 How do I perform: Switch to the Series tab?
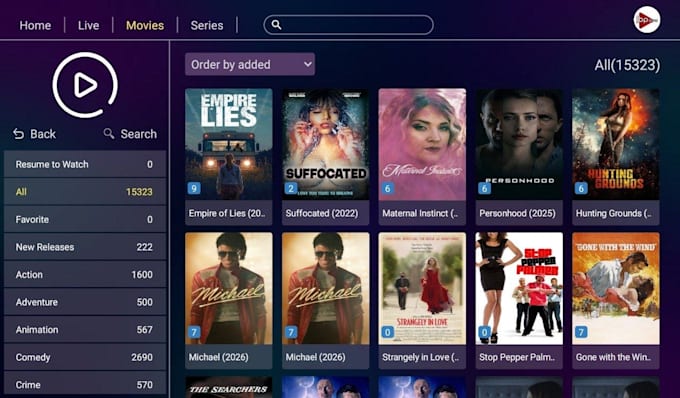pyautogui.click(x=207, y=26)
